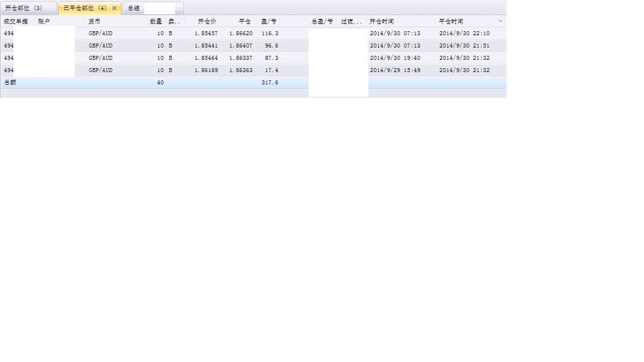
Task: Click the sort arrow beside 平仓时间 header
Action: (500, 21)
